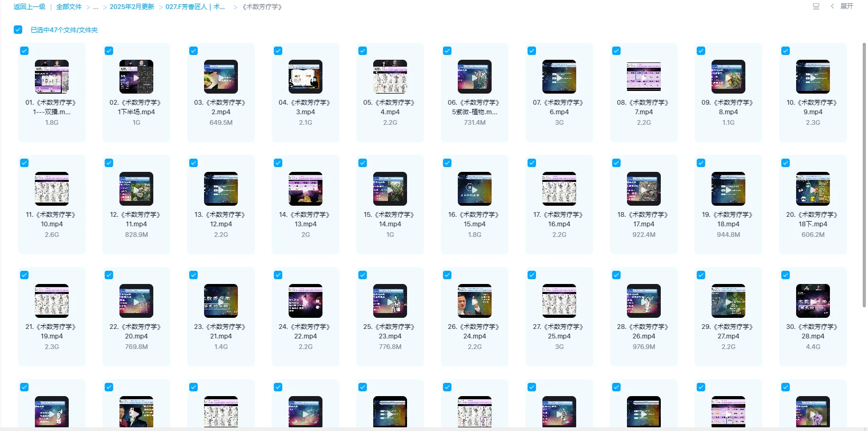Uncheck checkbox for file 01 双摇
The height and width of the screenshot is (431, 868).
pyautogui.click(x=24, y=51)
